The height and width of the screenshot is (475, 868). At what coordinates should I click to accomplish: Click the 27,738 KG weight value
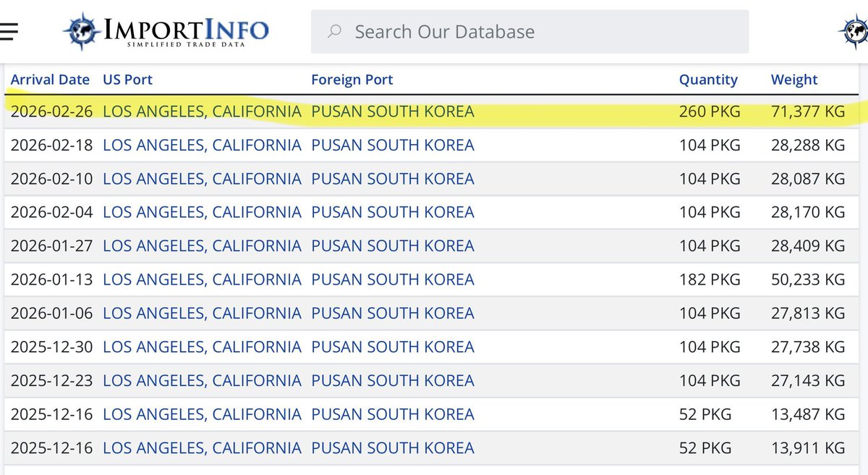(808, 347)
